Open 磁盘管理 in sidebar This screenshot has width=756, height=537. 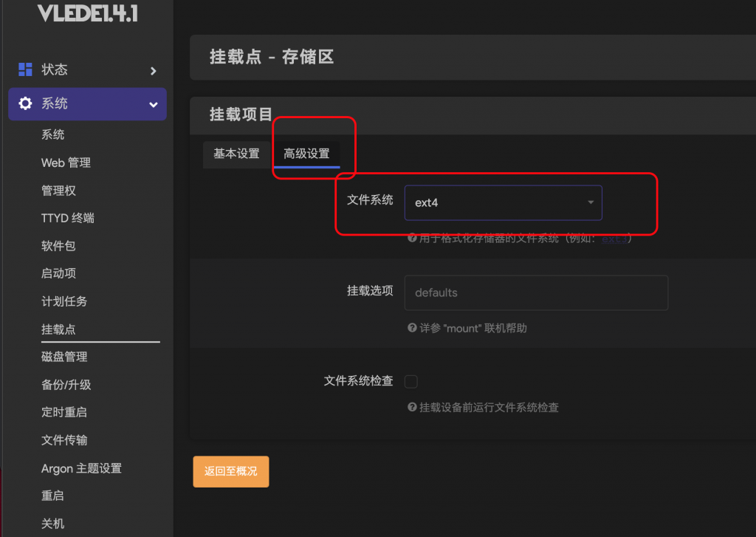64,357
